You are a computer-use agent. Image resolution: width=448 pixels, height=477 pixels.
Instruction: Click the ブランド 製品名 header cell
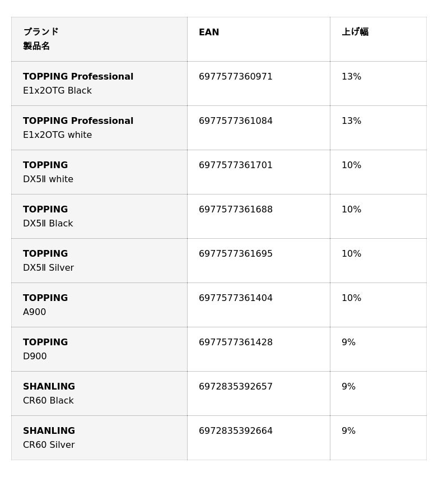99,39
